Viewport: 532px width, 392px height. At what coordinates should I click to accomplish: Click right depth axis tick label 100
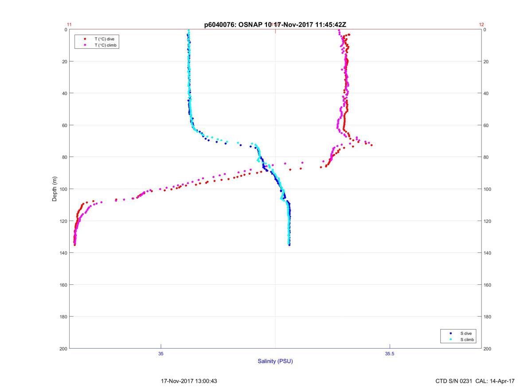coord(488,189)
